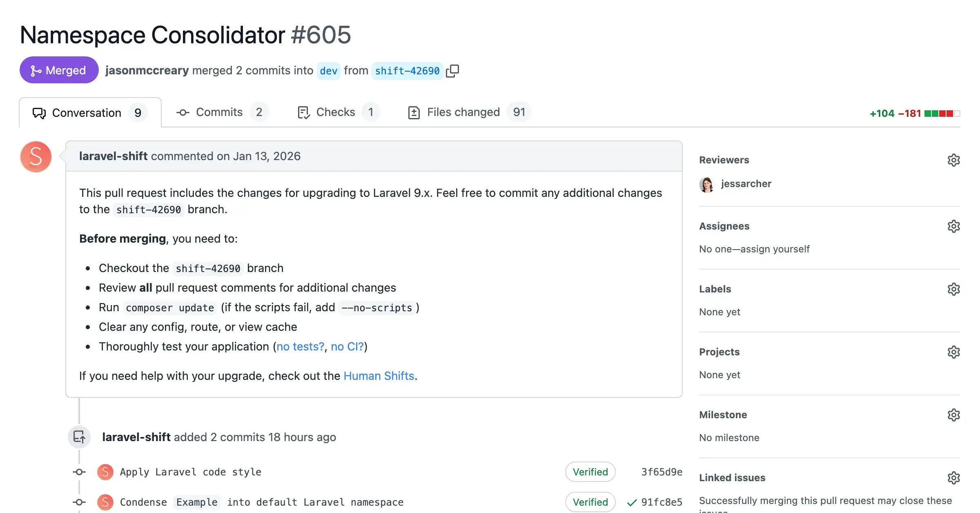
Task: Open the dev branch label
Action: tap(328, 70)
